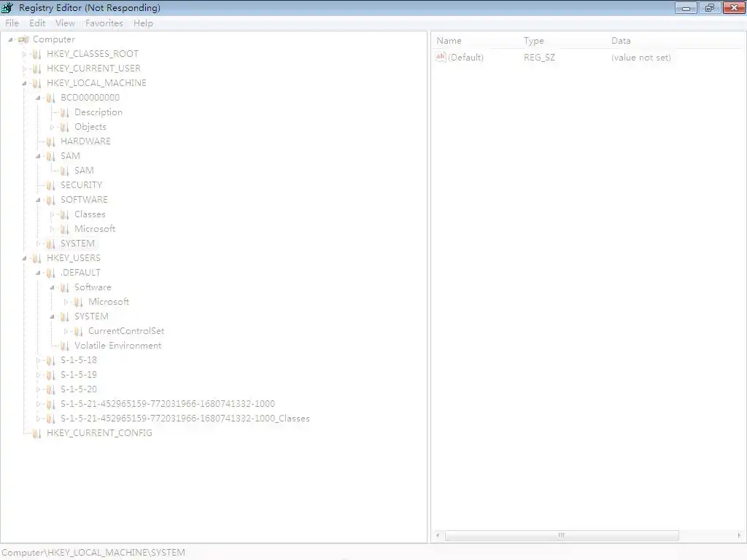Select SYSTEM under .DEFAULT

click(91, 316)
